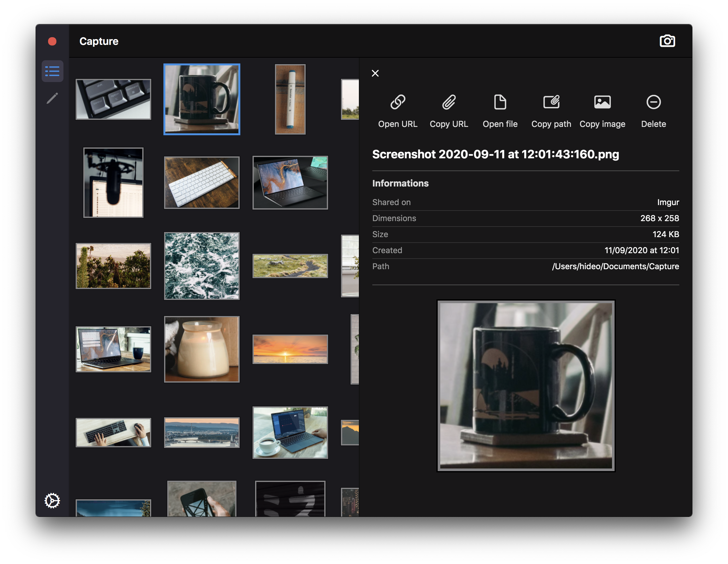Select the ocean waves thumbnail

coord(202,266)
